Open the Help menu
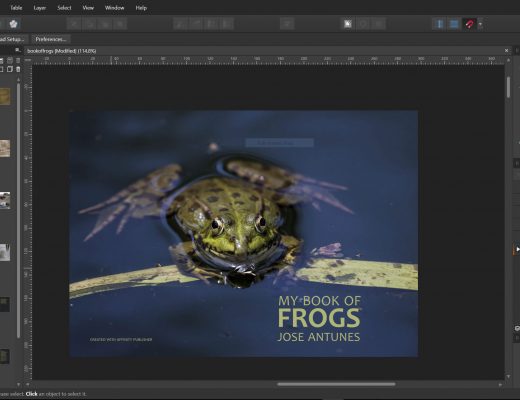The image size is (520, 400). [x=141, y=8]
